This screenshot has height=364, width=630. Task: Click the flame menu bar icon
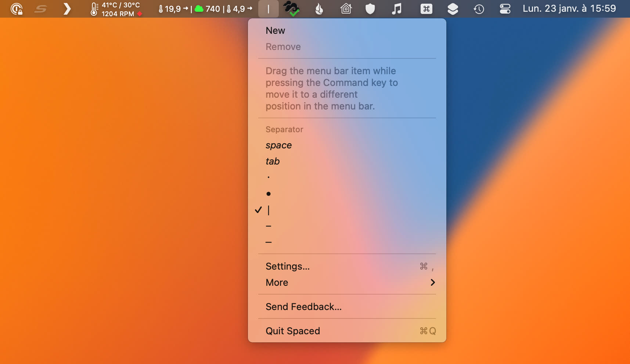tap(319, 9)
